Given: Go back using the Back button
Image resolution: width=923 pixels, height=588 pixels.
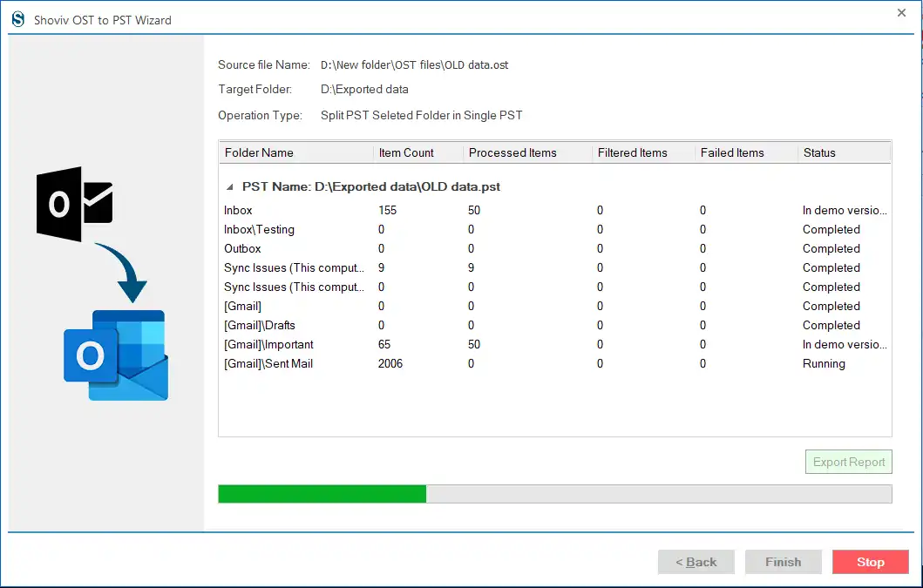Looking at the screenshot, I should point(696,562).
